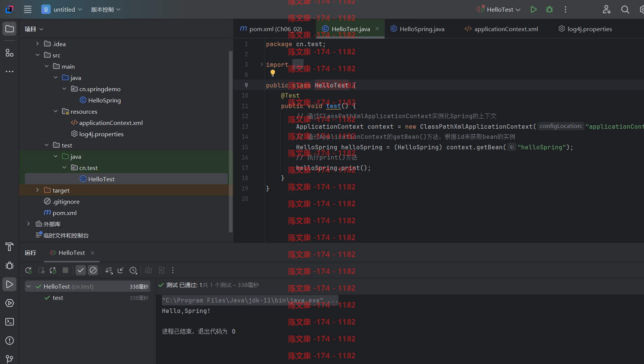Screen dimensions: 644x364
Task: Show more tool windows ellipsis
Action: [x=10, y=71]
